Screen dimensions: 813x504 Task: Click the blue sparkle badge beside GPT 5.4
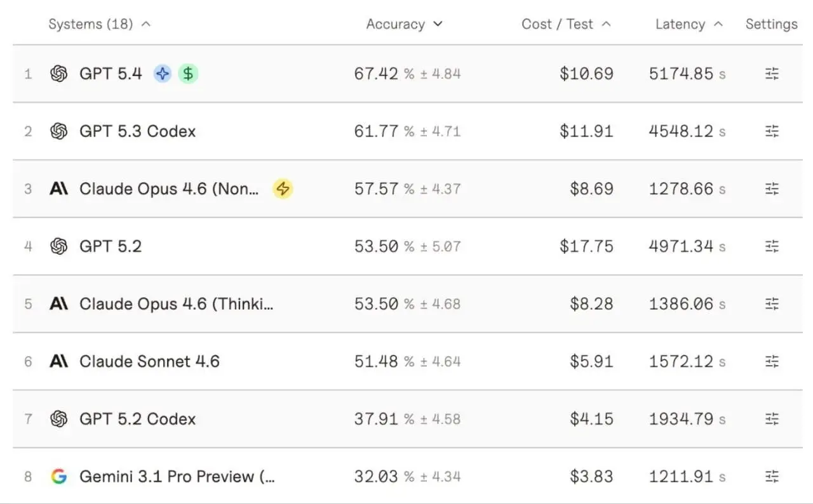coord(163,74)
